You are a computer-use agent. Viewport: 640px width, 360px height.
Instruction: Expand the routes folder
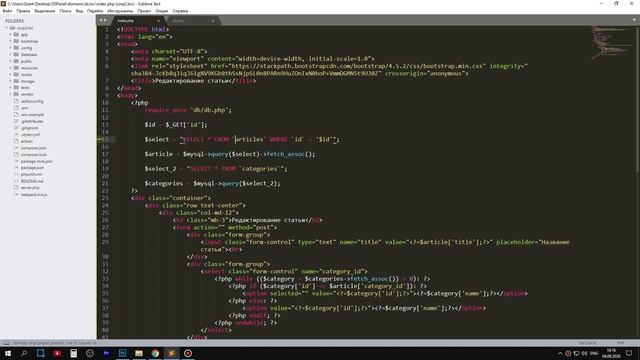tap(11, 74)
